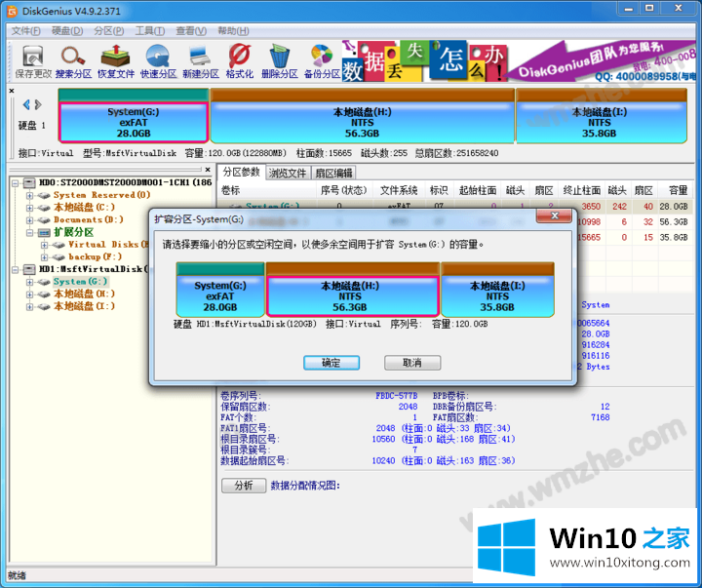Expand 本地磁盘(C:) tree node

click(x=29, y=208)
